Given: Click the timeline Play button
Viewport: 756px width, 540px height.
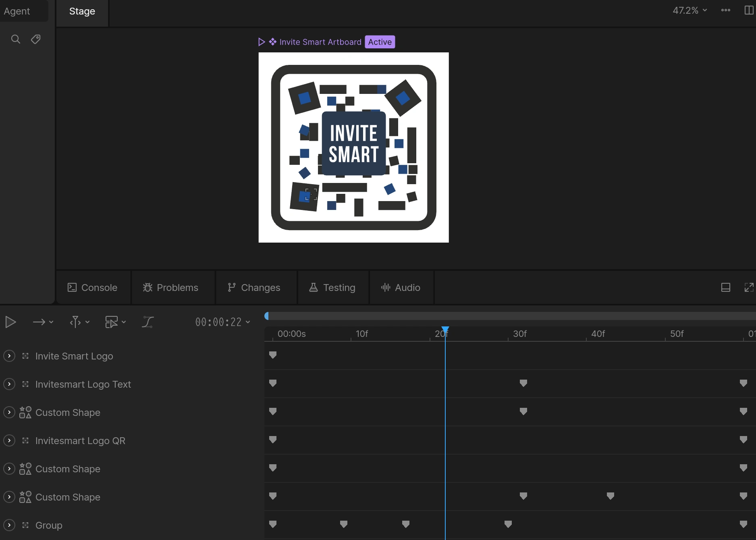Looking at the screenshot, I should (x=11, y=322).
